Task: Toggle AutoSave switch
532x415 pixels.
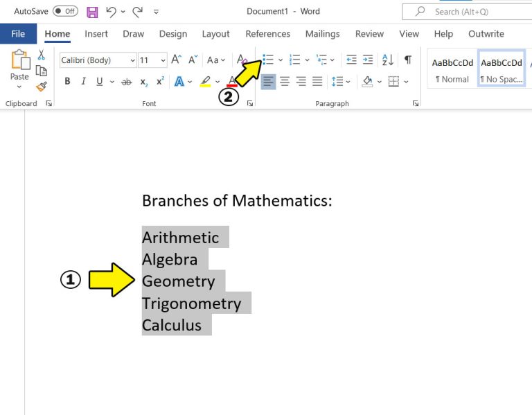Action: pos(65,12)
